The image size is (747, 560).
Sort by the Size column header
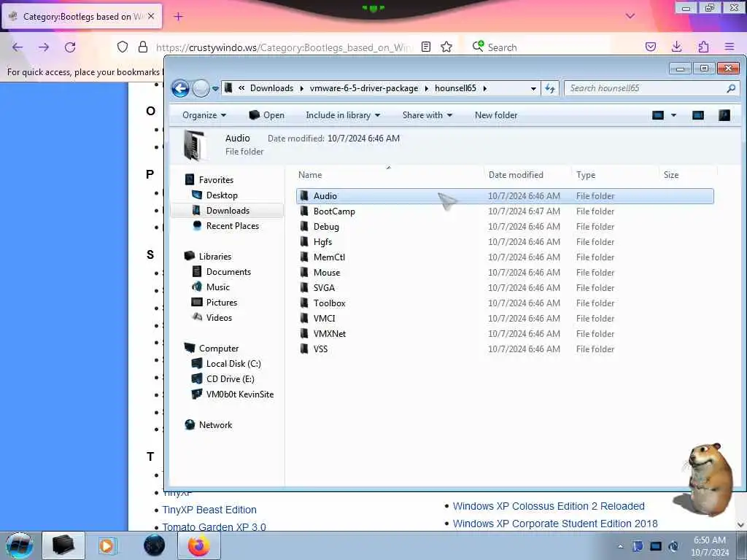point(671,175)
